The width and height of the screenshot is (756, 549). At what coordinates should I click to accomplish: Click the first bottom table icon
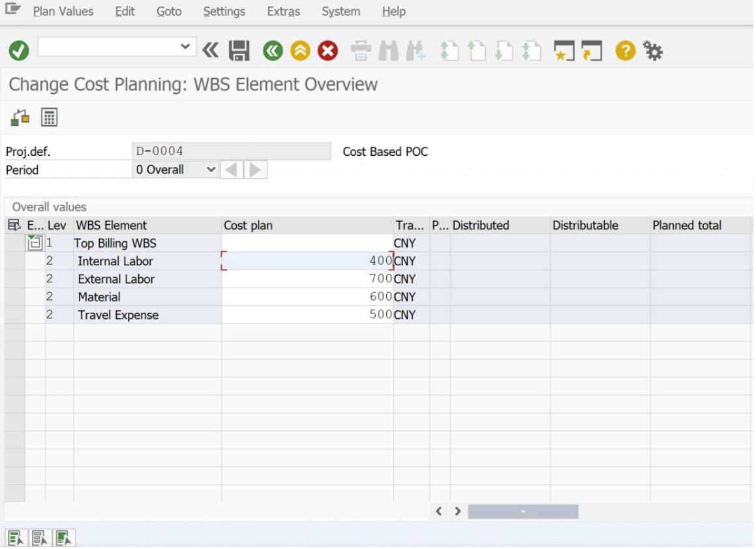pyautogui.click(x=16, y=539)
